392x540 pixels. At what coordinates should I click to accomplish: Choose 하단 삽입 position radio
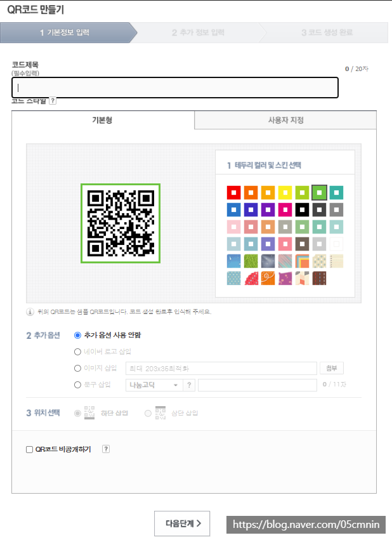[x=77, y=413]
